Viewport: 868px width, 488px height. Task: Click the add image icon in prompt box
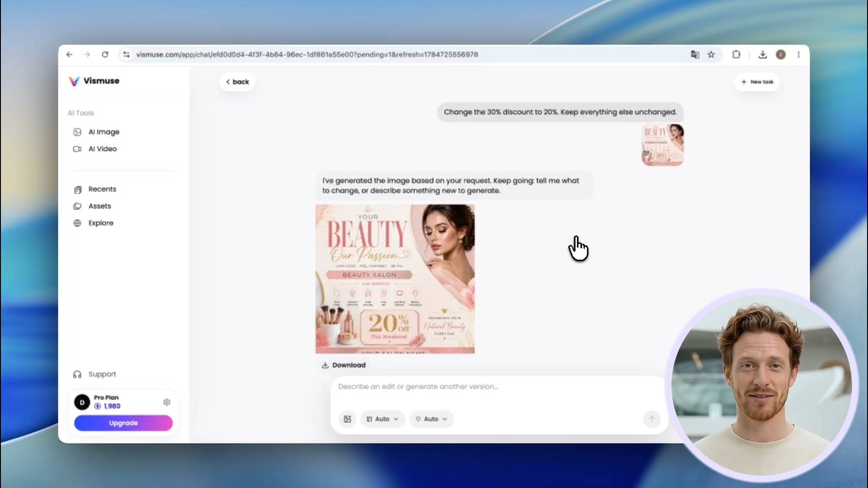pos(347,419)
